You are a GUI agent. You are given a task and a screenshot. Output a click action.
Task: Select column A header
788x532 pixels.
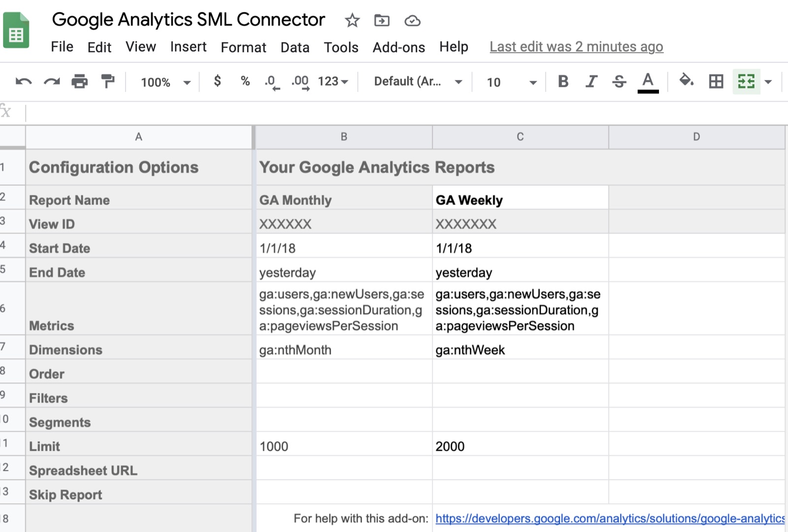(139, 137)
